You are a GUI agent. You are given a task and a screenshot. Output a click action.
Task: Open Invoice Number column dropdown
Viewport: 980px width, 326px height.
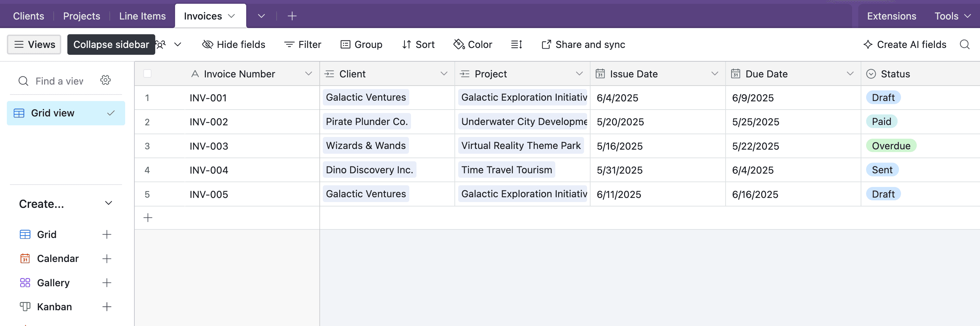click(x=308, y=74)
